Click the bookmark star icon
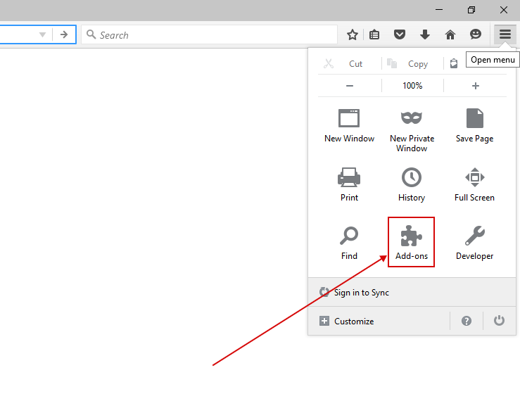This screenshot has height=420, width=520. [353, 34]
